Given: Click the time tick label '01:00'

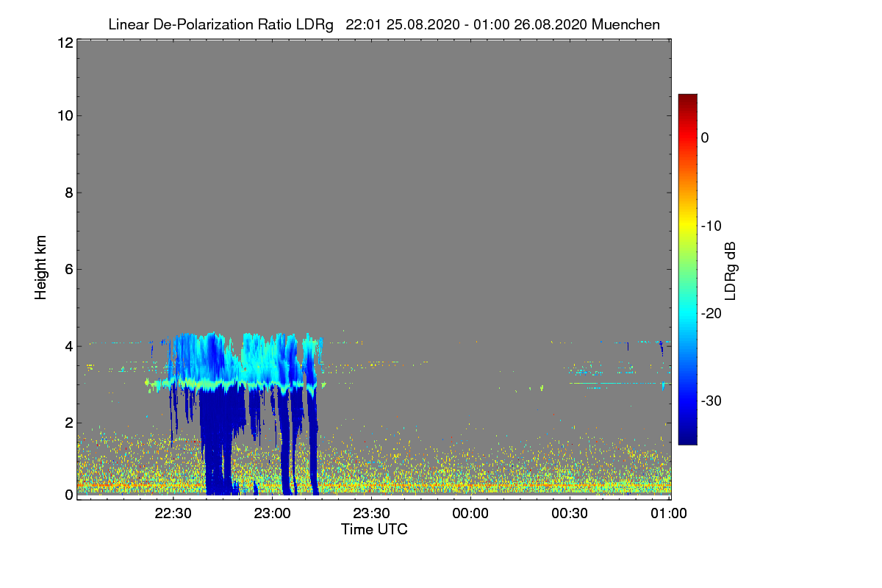Looking at the screenshot, I should (x=669, y=514).
